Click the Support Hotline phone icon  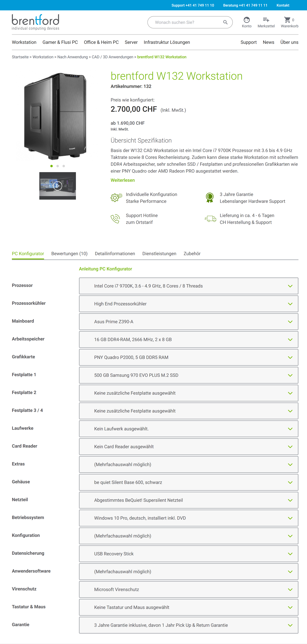coord(115,219)
